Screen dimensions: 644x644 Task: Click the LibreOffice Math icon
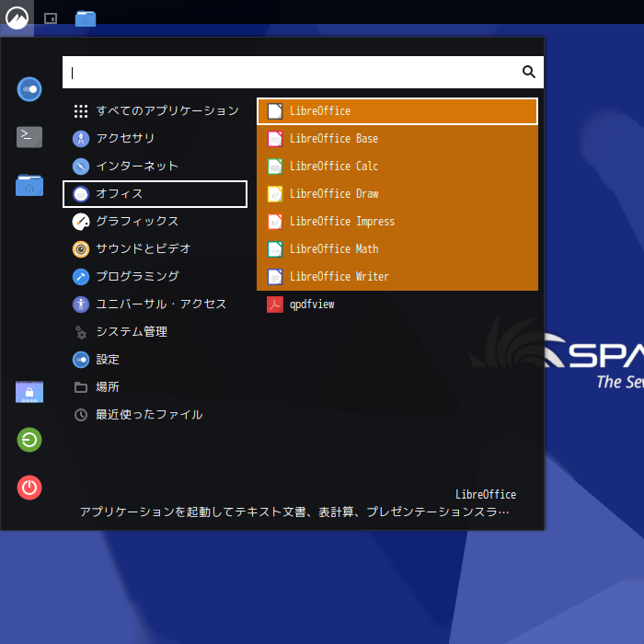click(275, 249)
